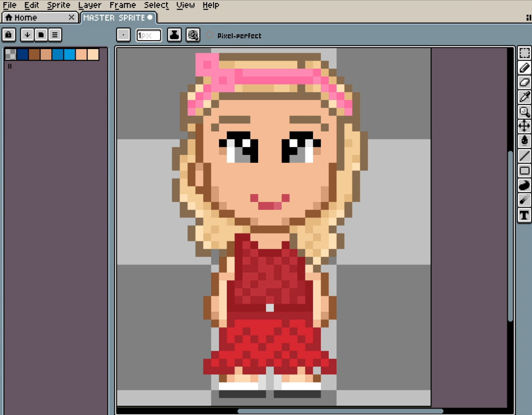Pick the transparent checkered palette swatch
Screen dimensions: 532x415
point(11,54)
